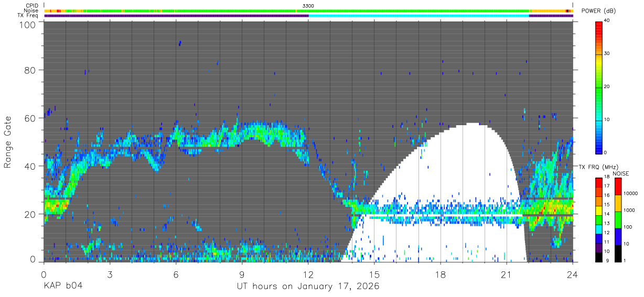644x297 pixels.
Task: Click range gate tick label 80
Action: point(30,70)
